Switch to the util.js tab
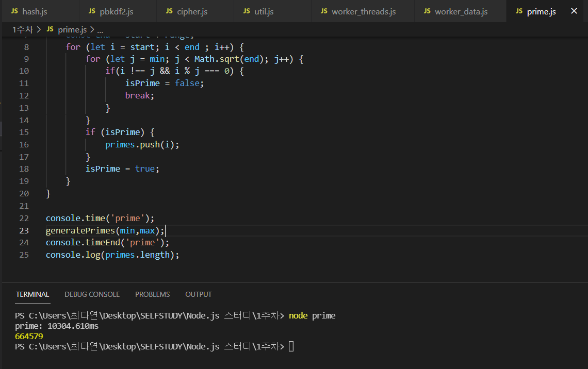Image resolution: width=588 pixels, height=369 pixels. point(273,11)
